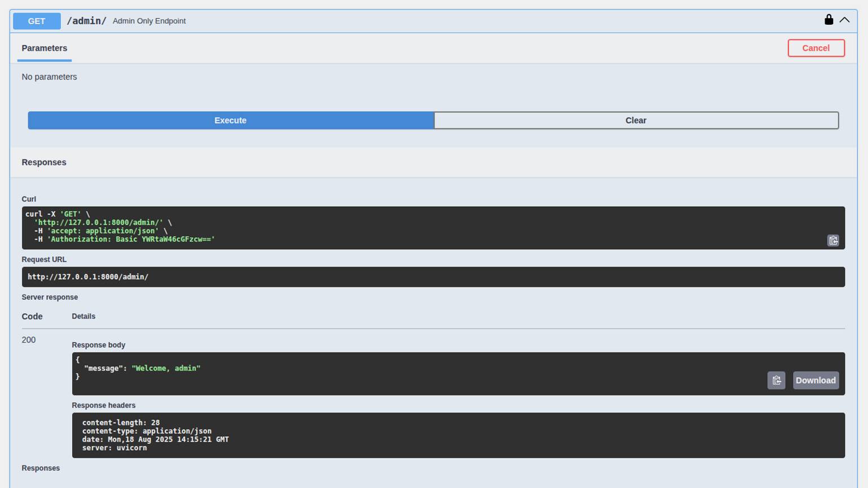Viewport: 868px width, 488px height.
Task: Click the lock authorization icon
Action: (x=829, y=20)
